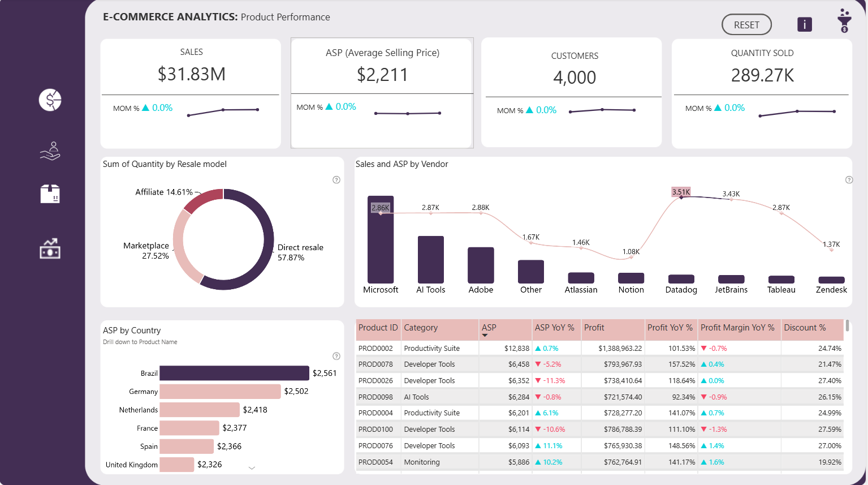Sort table by Profit YoY % header
Image resolution: width=868 pixels, height=485 pixels.
pyautogui.click(x=670, y=328)
